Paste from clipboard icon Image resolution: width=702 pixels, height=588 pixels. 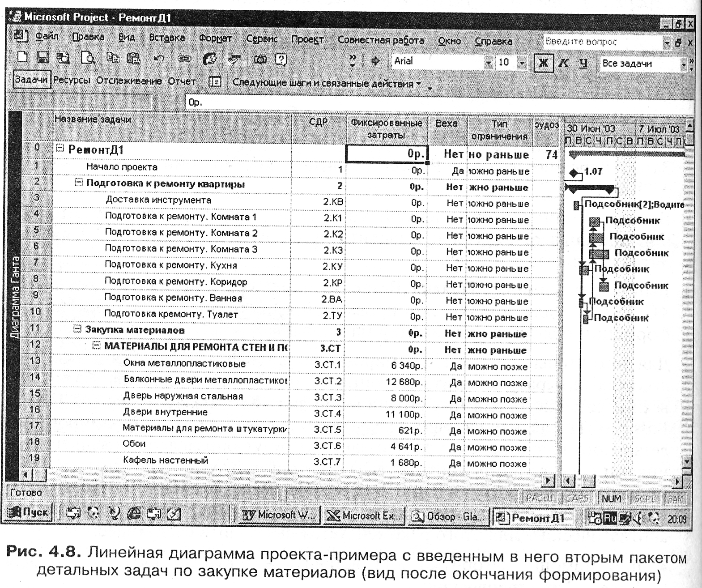coord(133,58)
